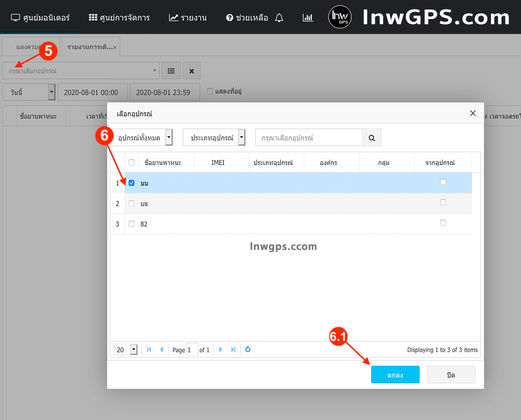Screen dimensions: 521x420
Task: Enable the แสดงที่อยู่ checkbox
Action: (x=210, y=91)
